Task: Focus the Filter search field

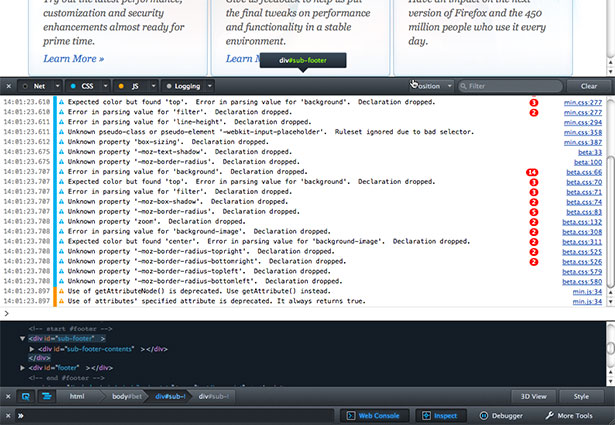Action: click(510, 86)
